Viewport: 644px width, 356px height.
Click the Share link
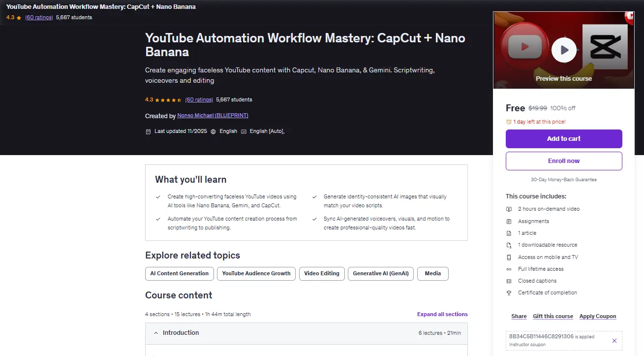pyautogui.click(x=519, y=316)
